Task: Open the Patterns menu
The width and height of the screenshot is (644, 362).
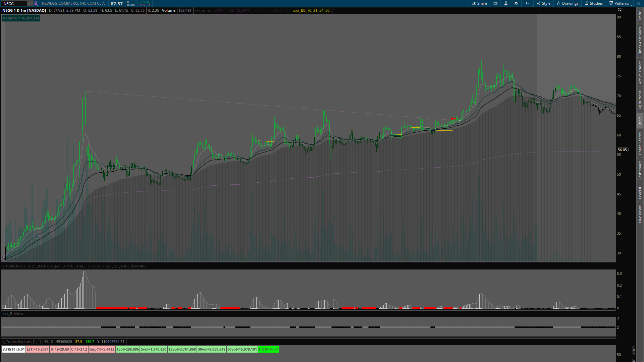Action: click(619, 3)
